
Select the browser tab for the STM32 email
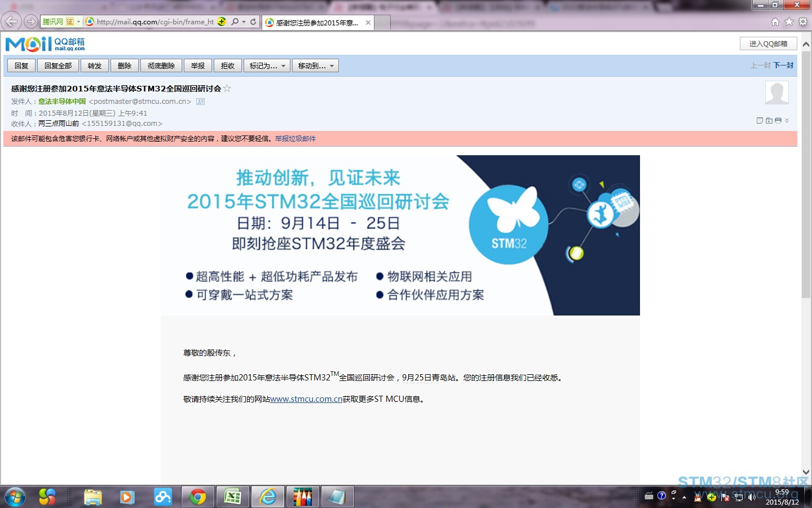coord(317,23)
